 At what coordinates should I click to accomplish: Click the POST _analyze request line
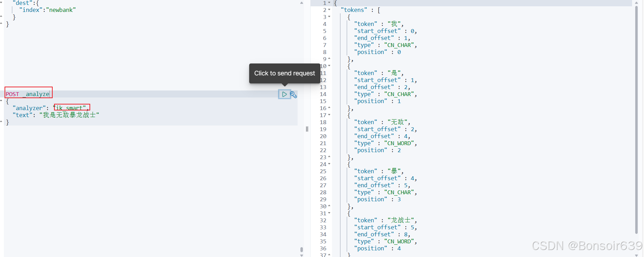point(27,94)
